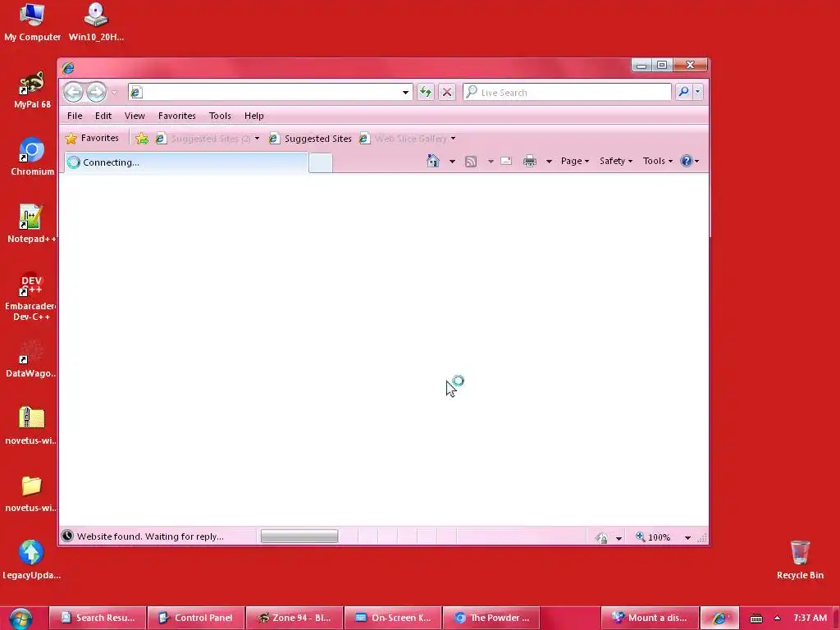840x630 pixels.
Task: Switch to The Powder taskbar window
Action: 491,618
